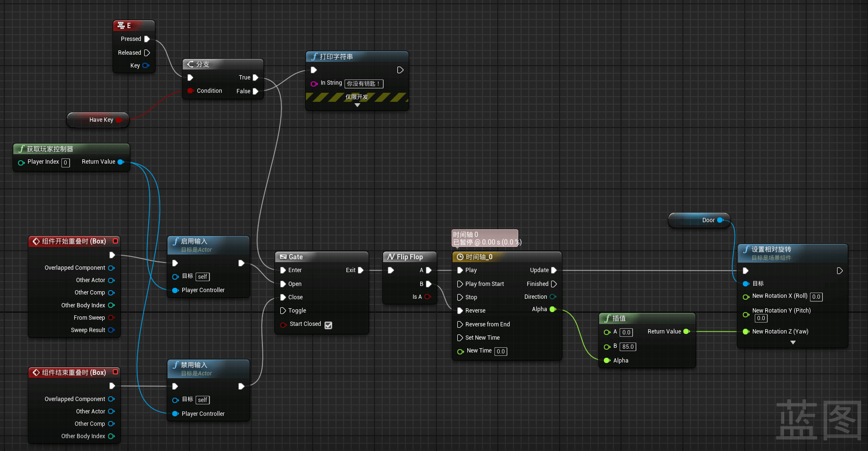The image size is (868, 451).
Task: Click the Direction output pin on timeline
Action: click(553, 297)
